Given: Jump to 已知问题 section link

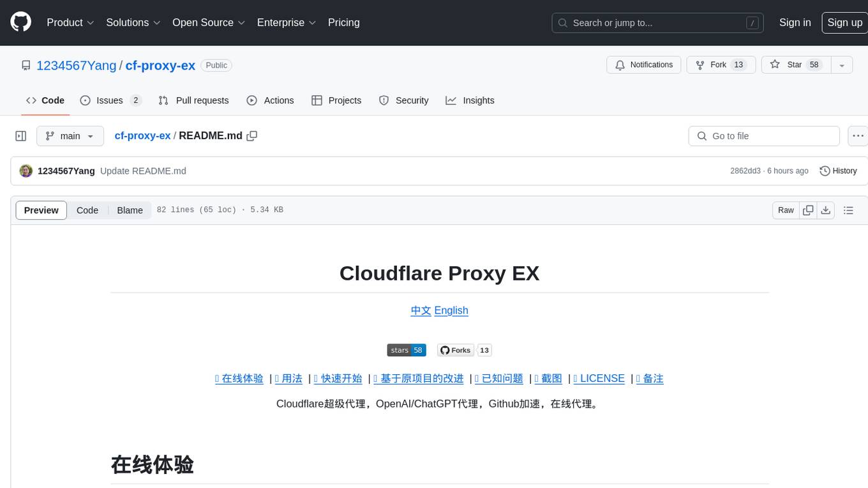Looking at the screenshot, I should coord(499,378).
